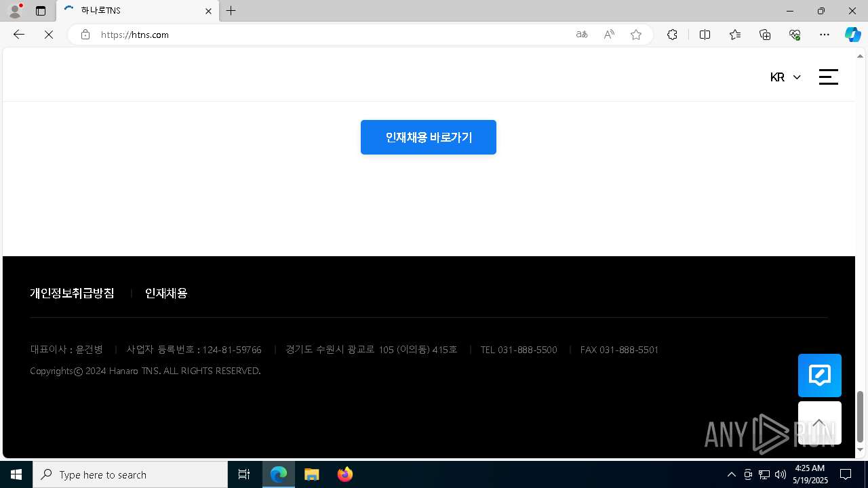Image resolution: width=868 pixels, height=488 pixels.
Task: Click the scrollbar up arrow
Action: [861, 56]
